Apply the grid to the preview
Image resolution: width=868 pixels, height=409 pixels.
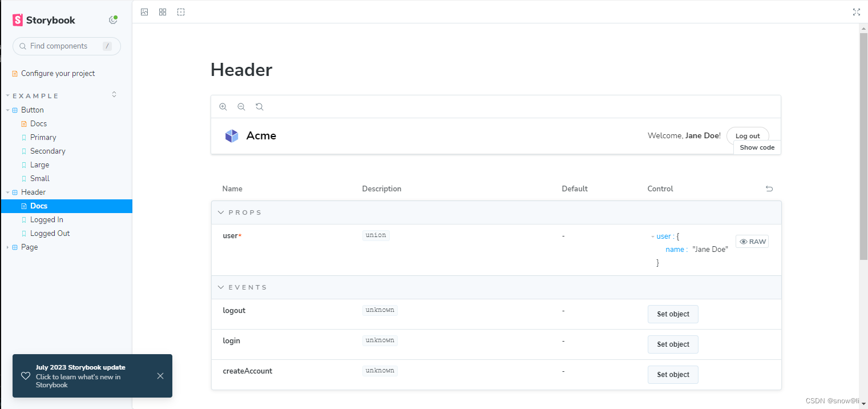[163, 12]
